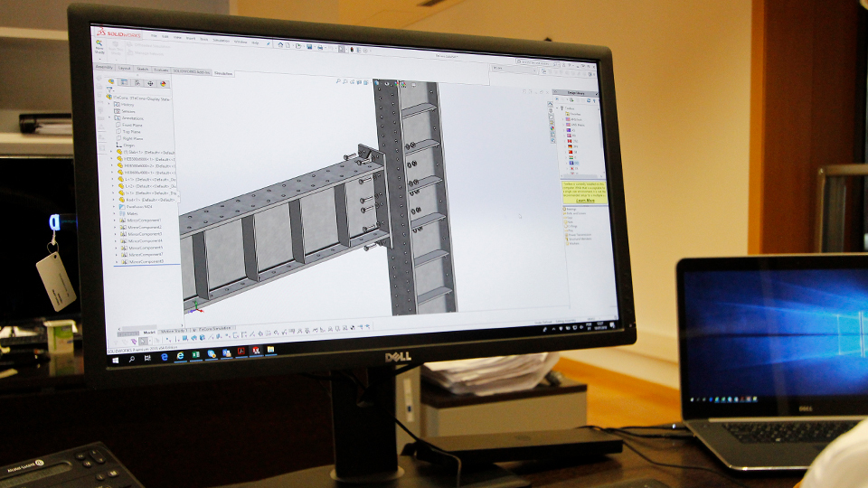Click the Save icon in the top toolbar

click(310, 45)
